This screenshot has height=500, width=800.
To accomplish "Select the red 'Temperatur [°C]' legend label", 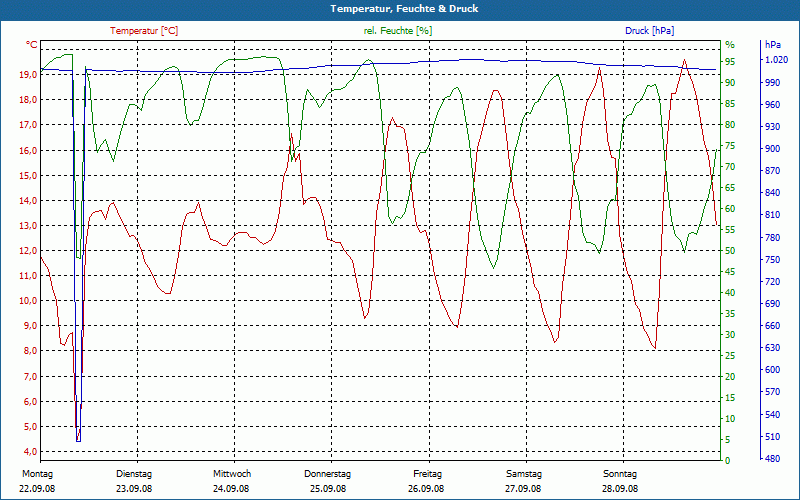I will tap(144, 31).
